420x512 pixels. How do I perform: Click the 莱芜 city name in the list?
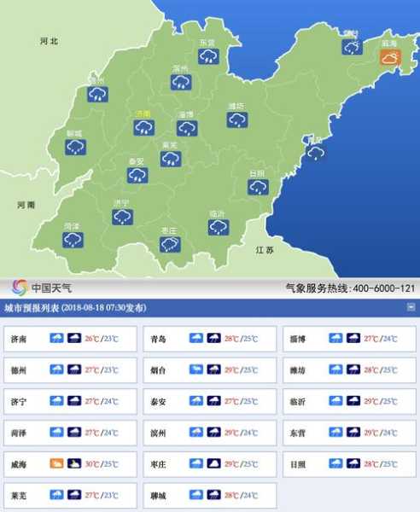(19, 496)
